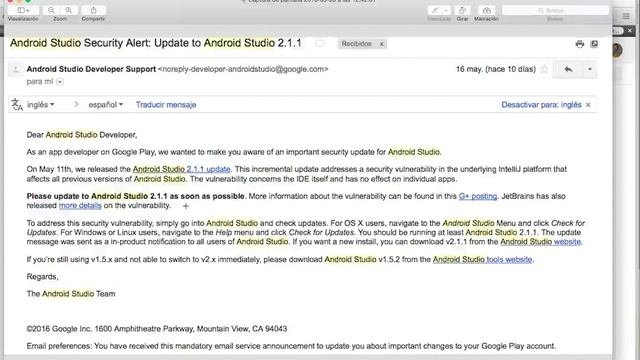
Task: Click the 16 may. date text
Action: click(496, 69)
